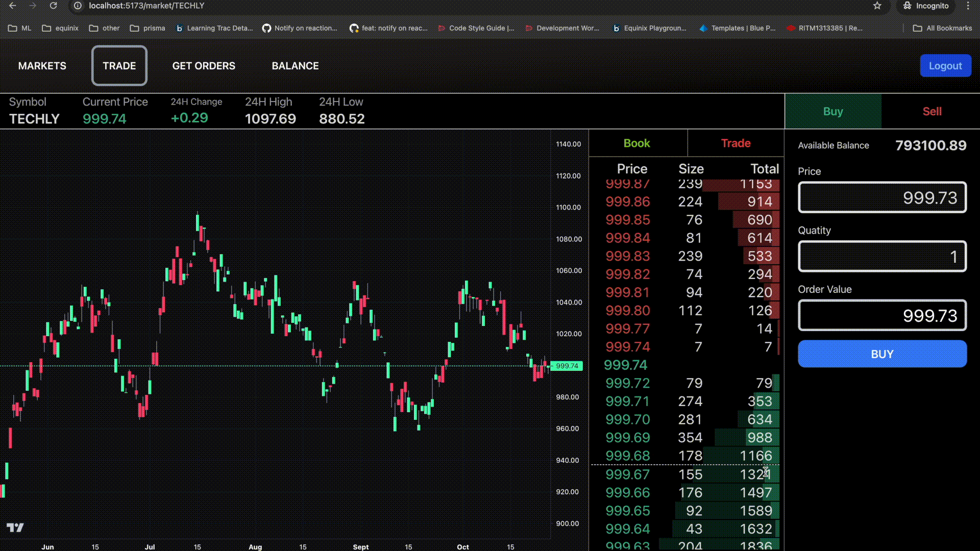Go to the GET ORDERS page

coord(204,66)
